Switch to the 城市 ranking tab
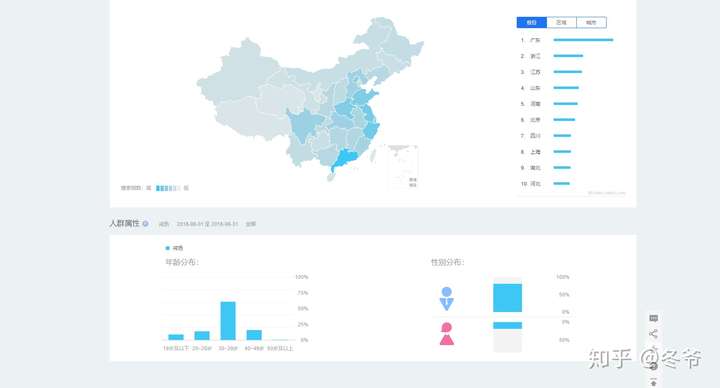This screenshot has height=388, width=720. [591, 22]
